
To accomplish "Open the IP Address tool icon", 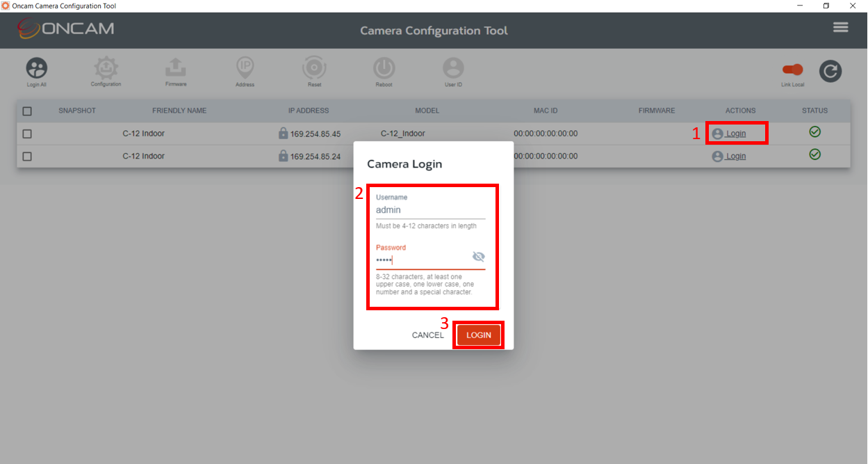I will (x=245, y=68).
